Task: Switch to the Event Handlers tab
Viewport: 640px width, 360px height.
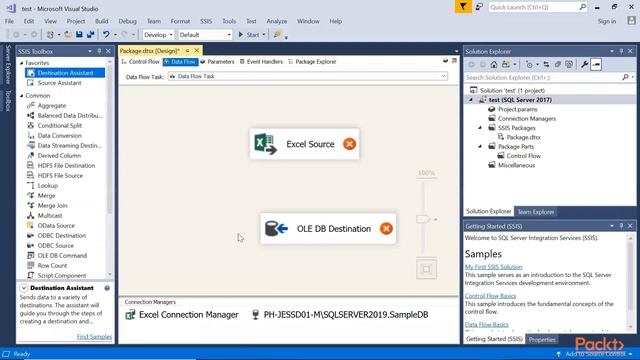Action: (261, 62)
